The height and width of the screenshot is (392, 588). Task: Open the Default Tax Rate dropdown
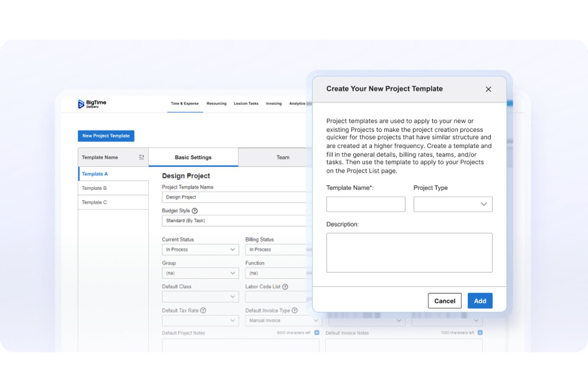(x=200, y=321)
